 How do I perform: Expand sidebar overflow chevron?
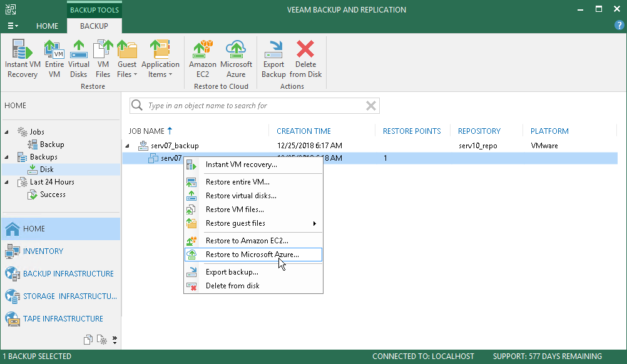click(x=115, y=340)
